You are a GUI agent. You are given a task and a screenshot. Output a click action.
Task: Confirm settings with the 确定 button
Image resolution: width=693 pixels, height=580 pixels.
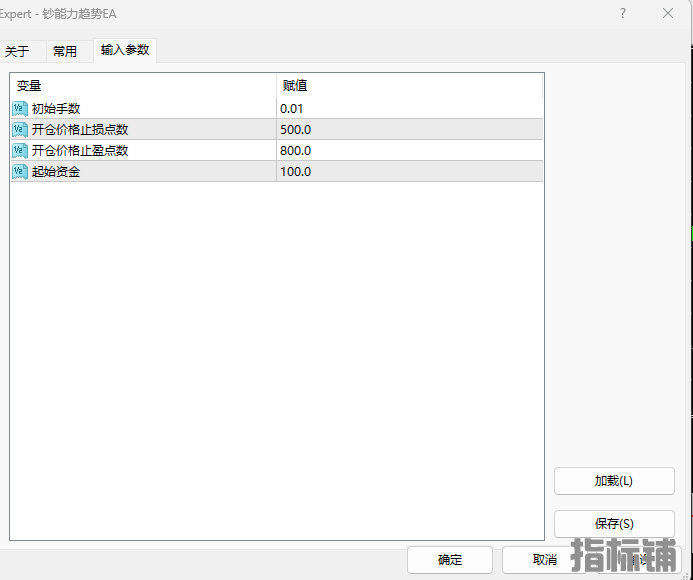(450, 560)
